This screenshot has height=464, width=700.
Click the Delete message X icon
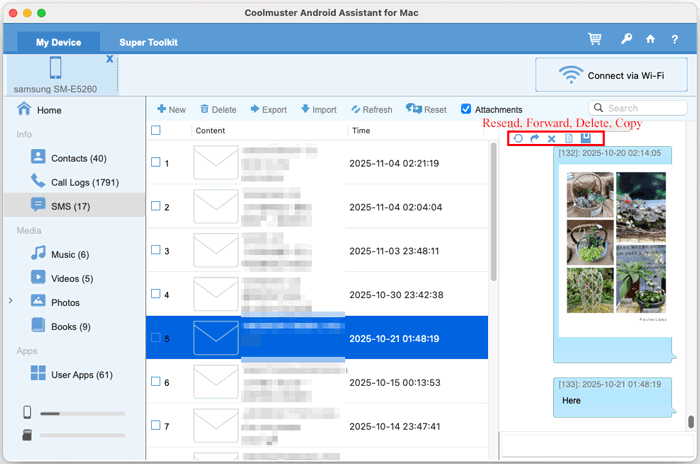click(x=551, y=139)
